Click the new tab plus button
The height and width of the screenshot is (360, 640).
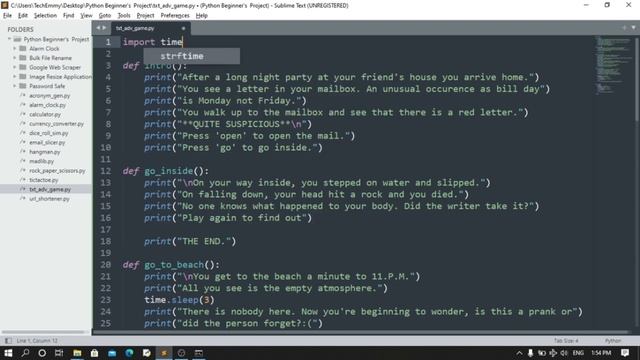[x=624, y=28]
